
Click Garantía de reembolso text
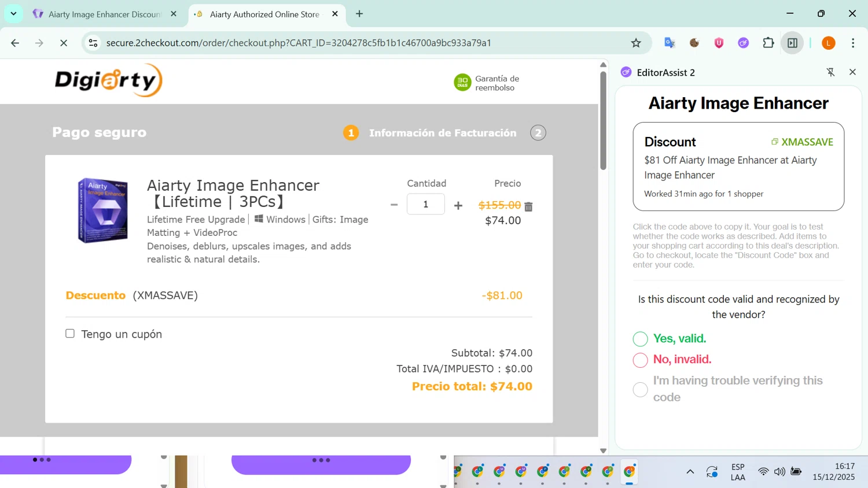(497, 83)
